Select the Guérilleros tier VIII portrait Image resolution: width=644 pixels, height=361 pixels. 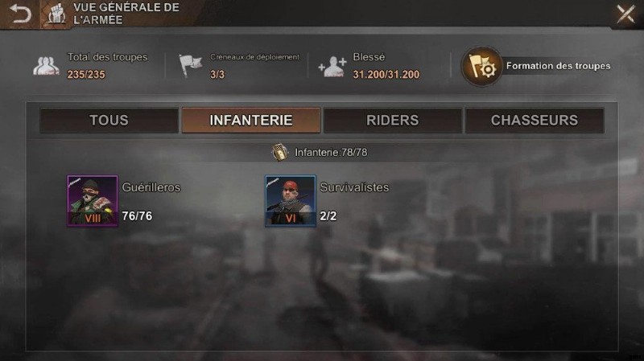tap(93, 201)
